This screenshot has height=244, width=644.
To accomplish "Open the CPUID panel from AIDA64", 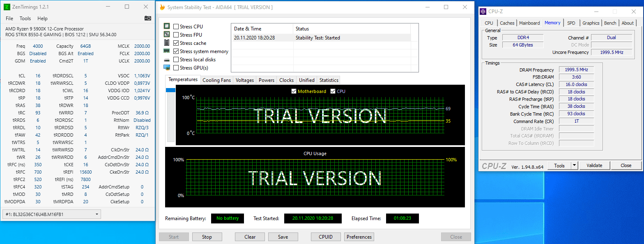I will click(x=326, y=237).
